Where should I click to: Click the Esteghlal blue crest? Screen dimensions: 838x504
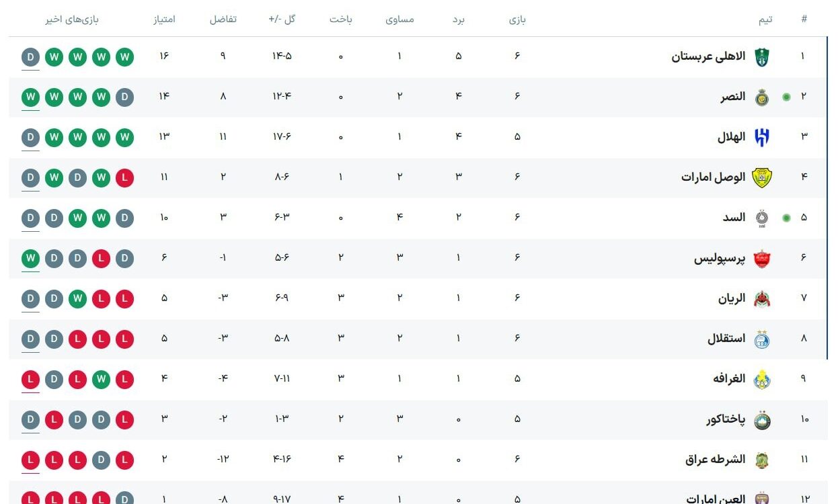761,339
